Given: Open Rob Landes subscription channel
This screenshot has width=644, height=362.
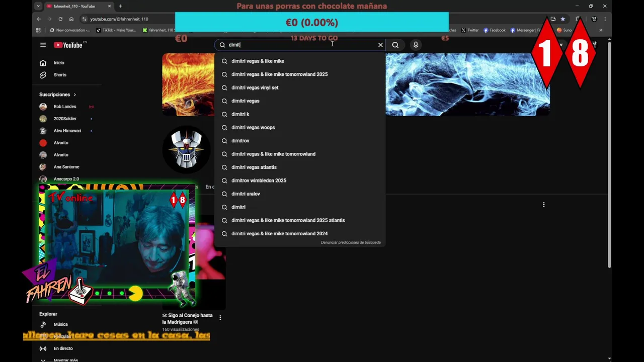Looking at the screenshot, I should click(x=64, y=107).
